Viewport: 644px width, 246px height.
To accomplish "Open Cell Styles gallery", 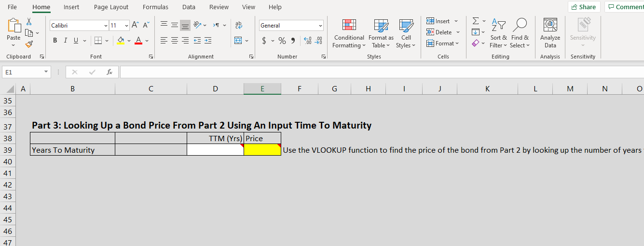I will (406, 33).
